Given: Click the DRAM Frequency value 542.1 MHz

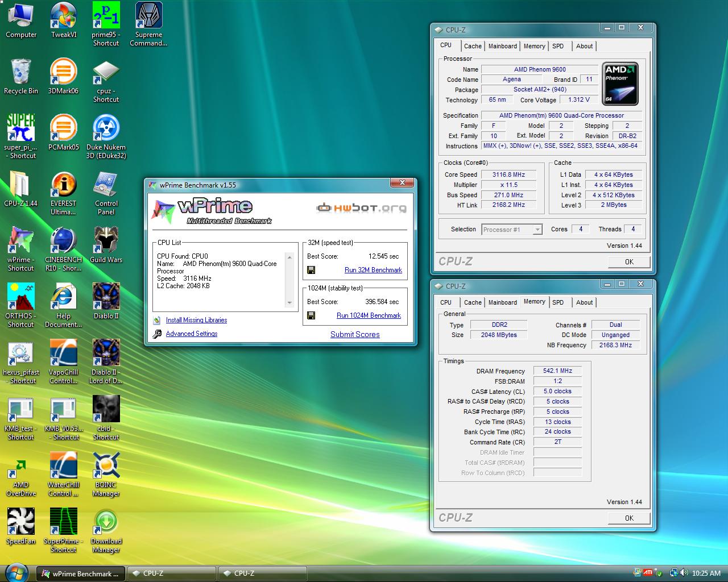Looking at the screenshot, I should click(x=557, y=371).
